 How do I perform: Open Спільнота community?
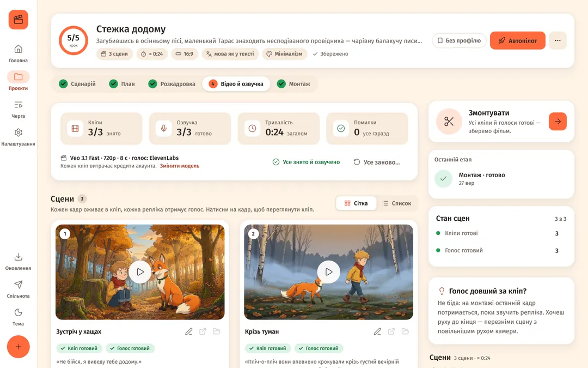tap(19, 289)
